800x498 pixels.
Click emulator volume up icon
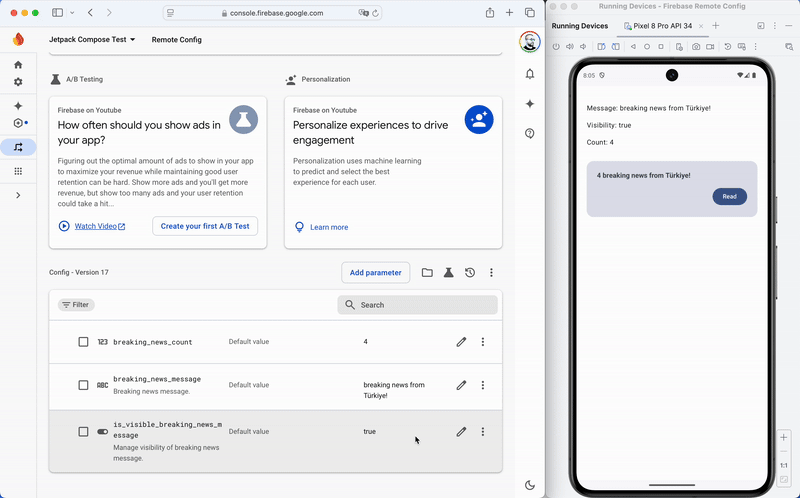click(570, 46)
